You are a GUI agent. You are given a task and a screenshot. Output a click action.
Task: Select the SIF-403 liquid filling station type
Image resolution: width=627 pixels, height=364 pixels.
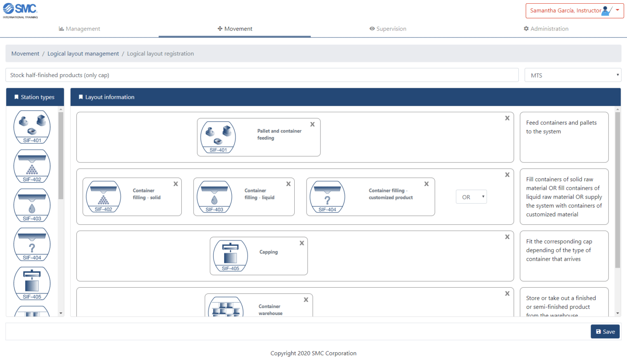[32, 205]
